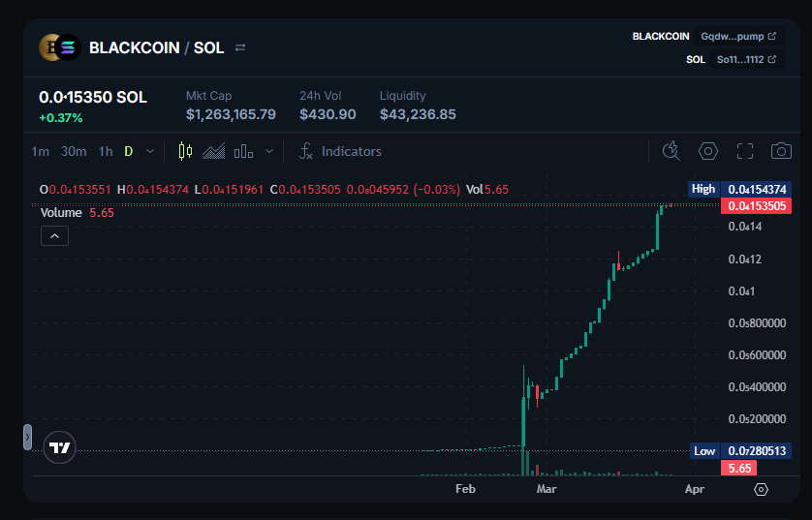Click the Mkt Cap value $1,263,165.79
The width and height of the screenshot is (812, 520).
coord(231,114)
